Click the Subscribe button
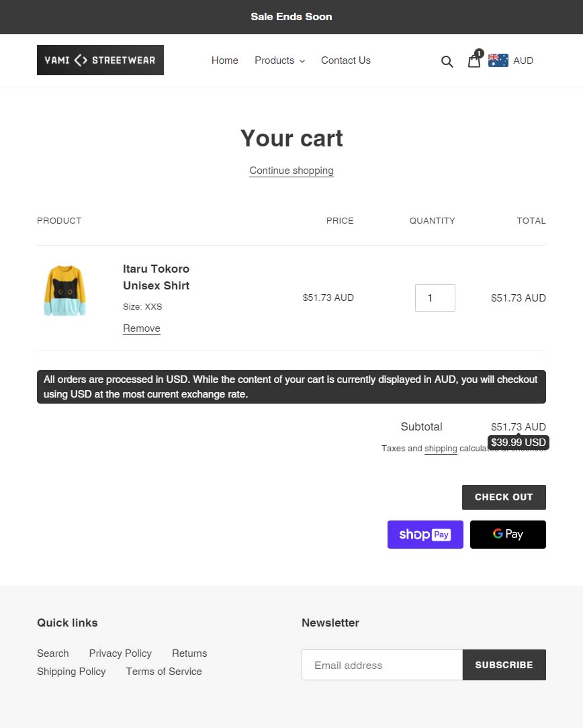The width and height of the screenshot is (583, 728). (504, 665)
